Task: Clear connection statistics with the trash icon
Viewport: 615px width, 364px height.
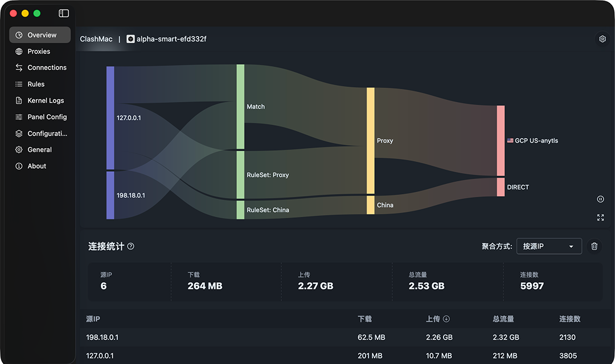Action: pyautogui.click(x=594, y=246)
